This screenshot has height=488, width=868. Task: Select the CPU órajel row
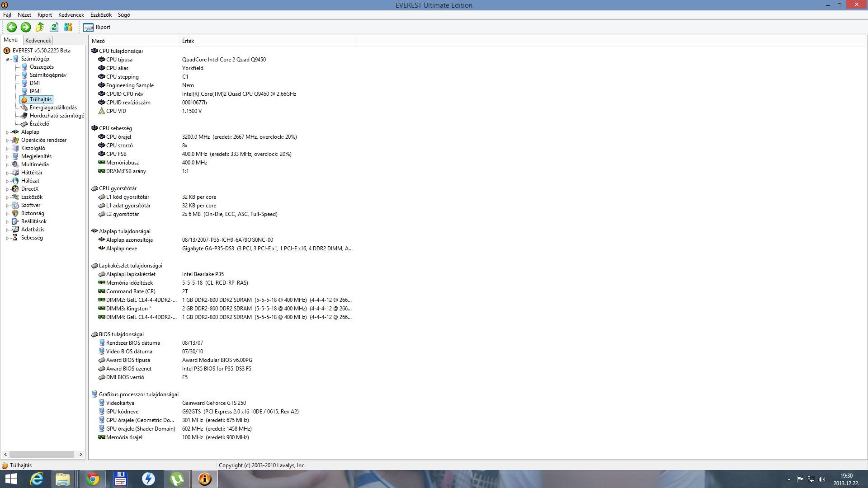coord(222,137)
